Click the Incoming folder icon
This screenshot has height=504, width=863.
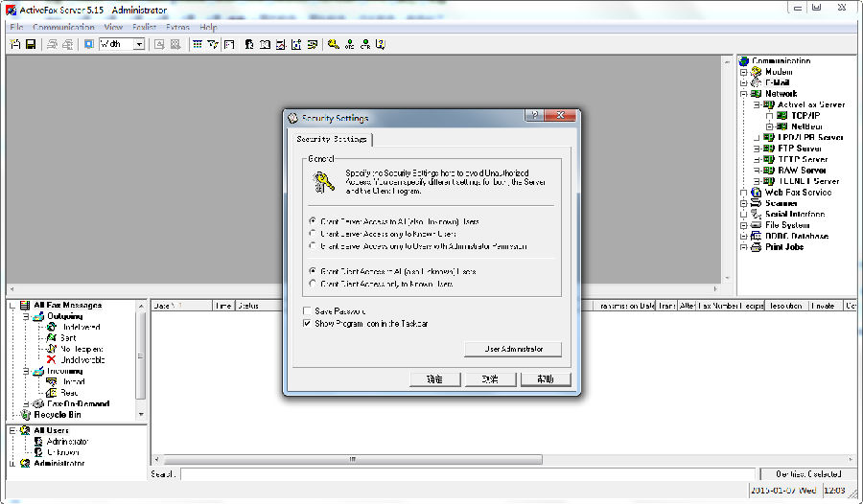38,372
